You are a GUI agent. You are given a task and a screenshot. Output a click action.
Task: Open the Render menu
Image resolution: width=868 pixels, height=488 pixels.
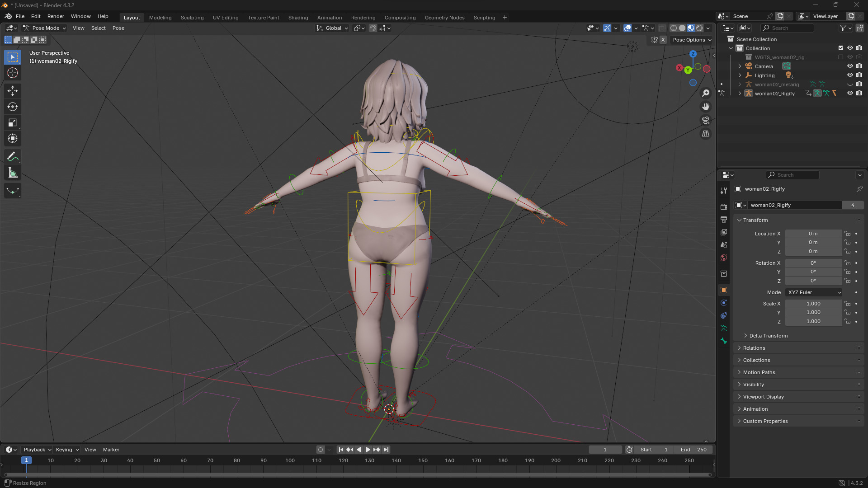click(x=56, y=16)
